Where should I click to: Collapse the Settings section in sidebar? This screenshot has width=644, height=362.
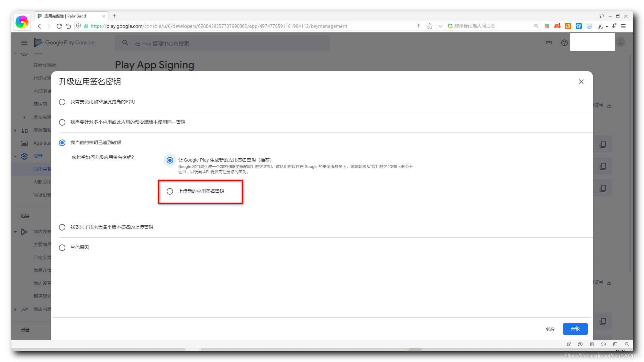tap(15, 156)
